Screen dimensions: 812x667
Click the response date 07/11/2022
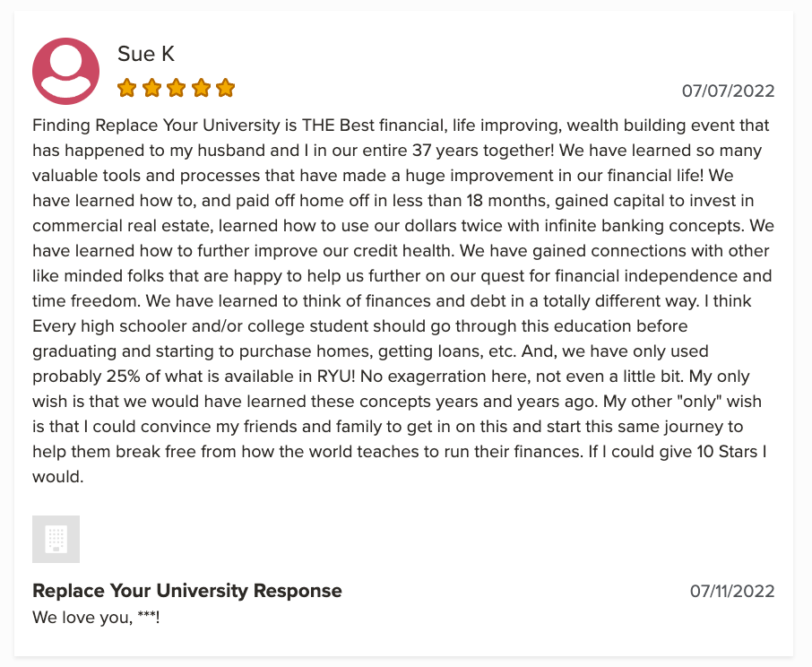coord(732,591)
